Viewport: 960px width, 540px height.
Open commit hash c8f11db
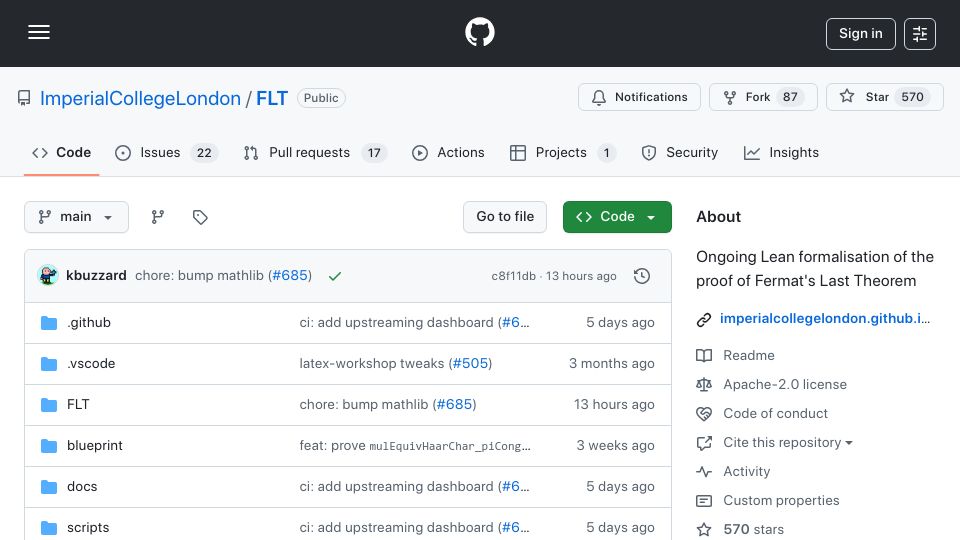(514, 276)
